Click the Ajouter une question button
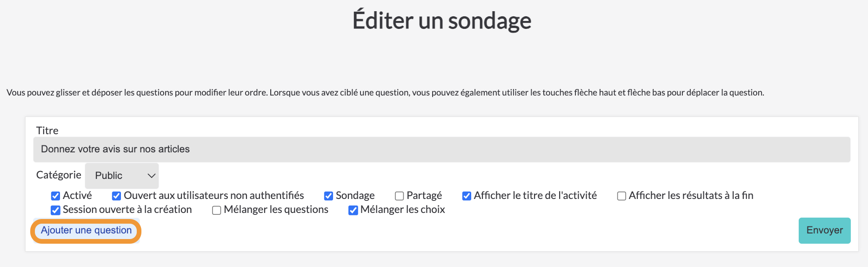The width and height of the screenshot is (868, 267). click(x=86, y=231)
